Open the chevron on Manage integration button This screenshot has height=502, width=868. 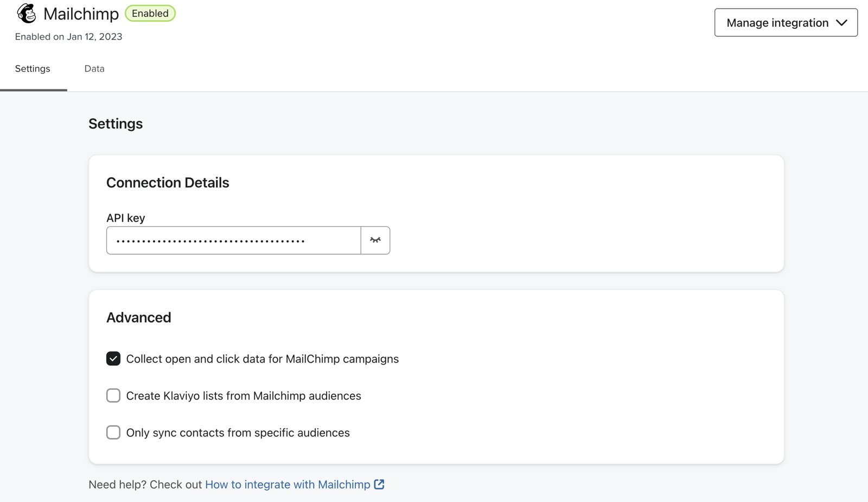[842, 23]
